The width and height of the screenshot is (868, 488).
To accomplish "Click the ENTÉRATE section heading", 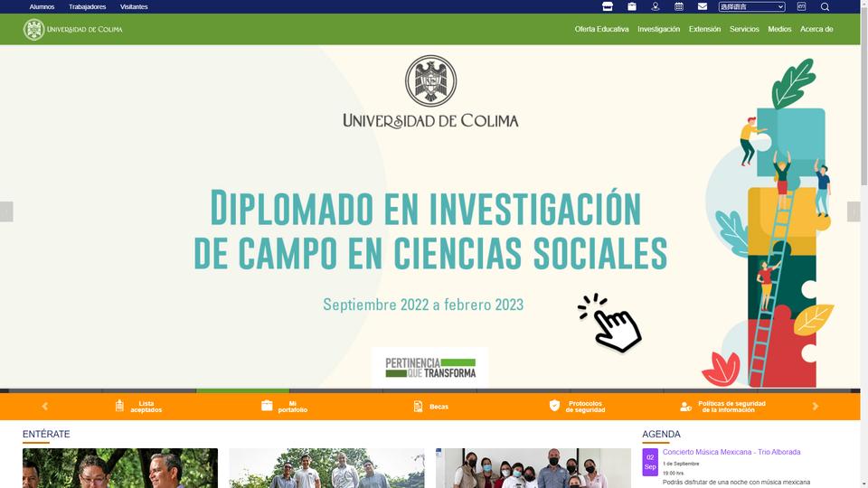I will pos(46,435).
